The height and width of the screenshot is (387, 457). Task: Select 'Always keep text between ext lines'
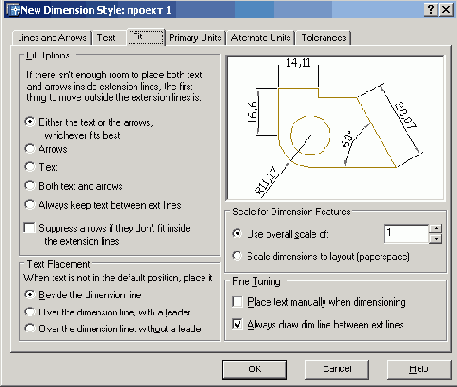pos(30,205)
